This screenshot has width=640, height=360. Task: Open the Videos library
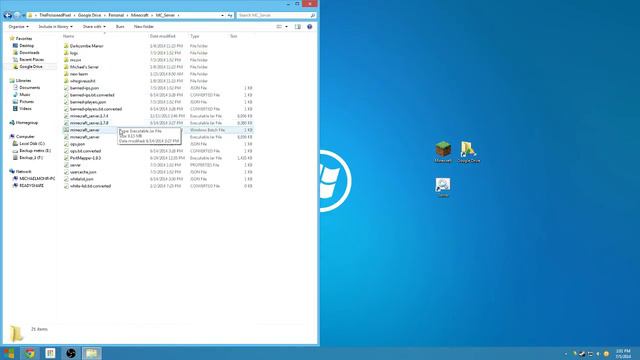(x=25, y=109)
